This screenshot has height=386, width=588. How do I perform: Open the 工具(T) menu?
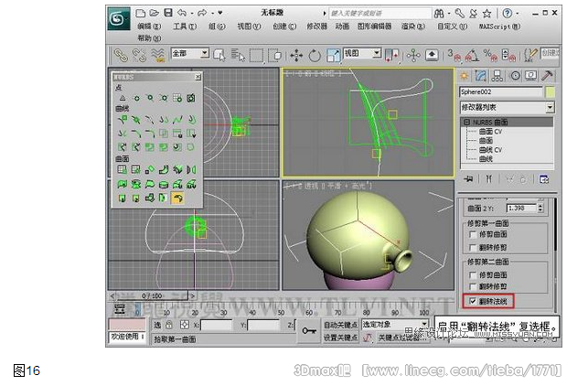185,27
